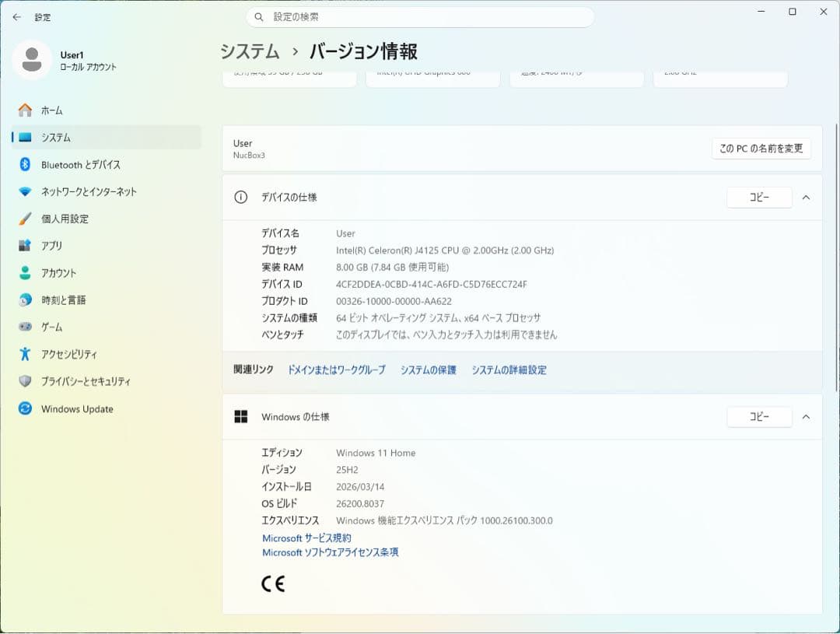Click the Bluetooth icon in sidebar
Screen dimensions: 840x634
point(25,165)
